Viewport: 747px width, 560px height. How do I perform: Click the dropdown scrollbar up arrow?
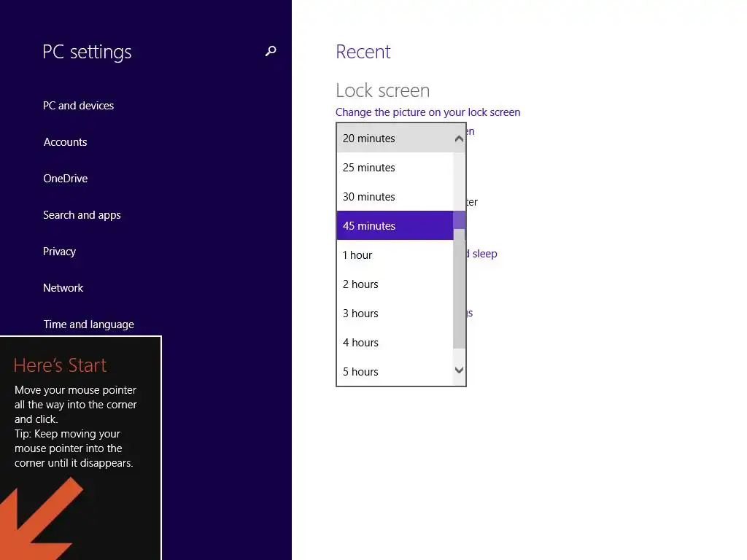coord(460,139)
